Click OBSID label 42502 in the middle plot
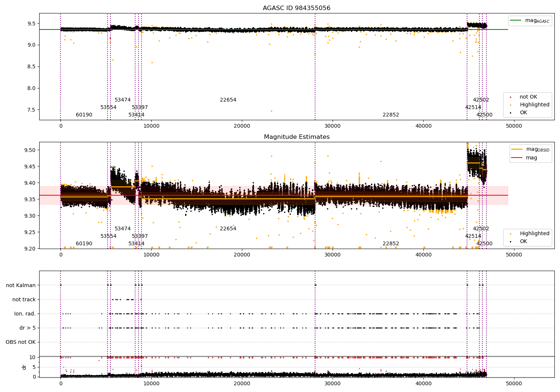This screenshot has width=560, height=392. 481,229
